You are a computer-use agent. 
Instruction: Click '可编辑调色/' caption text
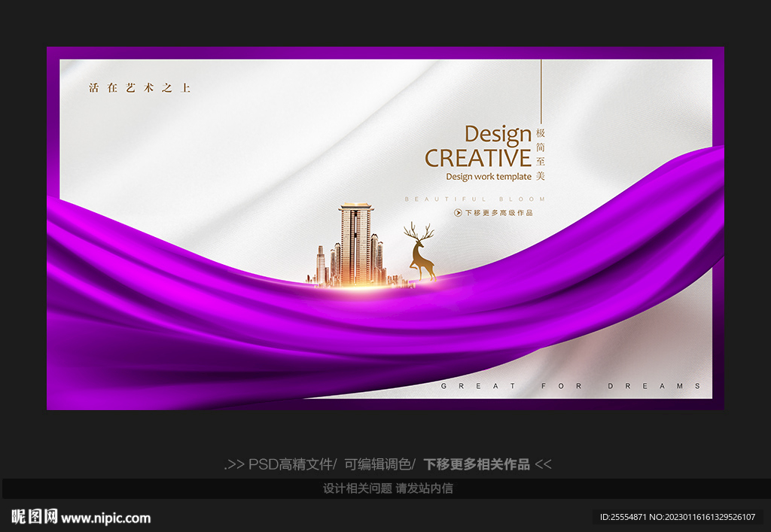[x=379, y=464]
